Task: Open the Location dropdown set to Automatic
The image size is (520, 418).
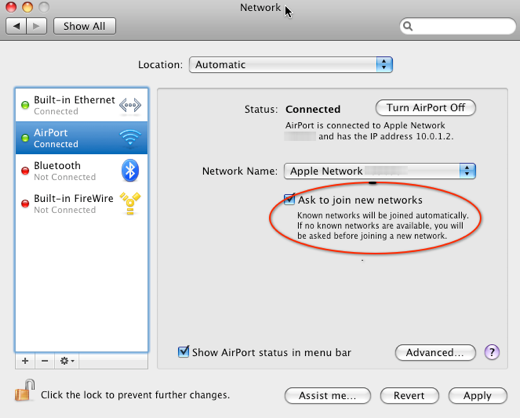Action: pyautogui.click(x=291, y=65)
